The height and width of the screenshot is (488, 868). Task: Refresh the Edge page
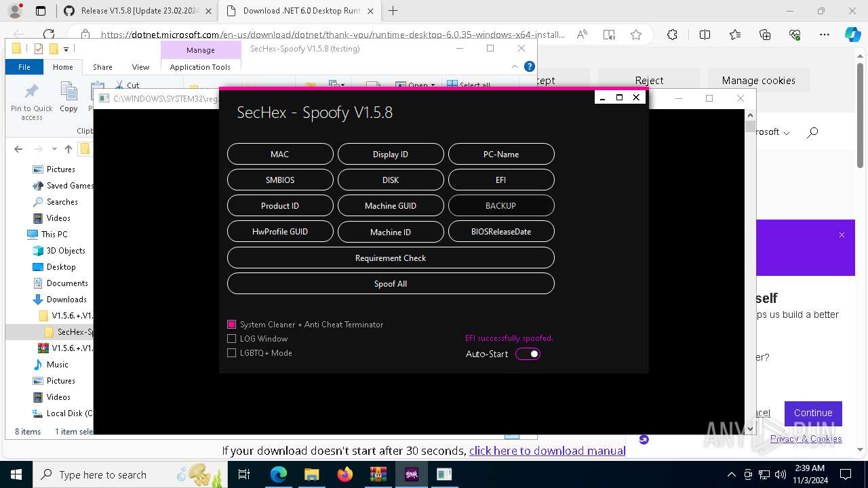(49, 35)
